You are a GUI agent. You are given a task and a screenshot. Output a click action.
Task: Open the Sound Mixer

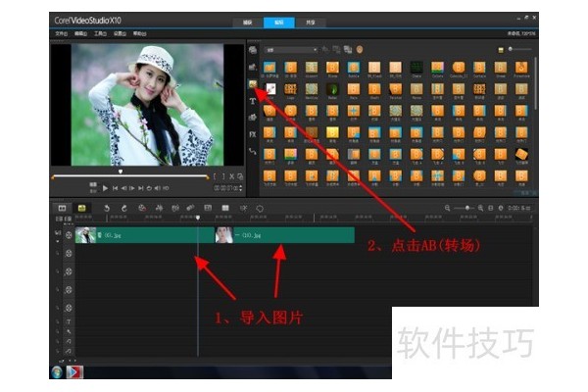(x=159, y=208)
